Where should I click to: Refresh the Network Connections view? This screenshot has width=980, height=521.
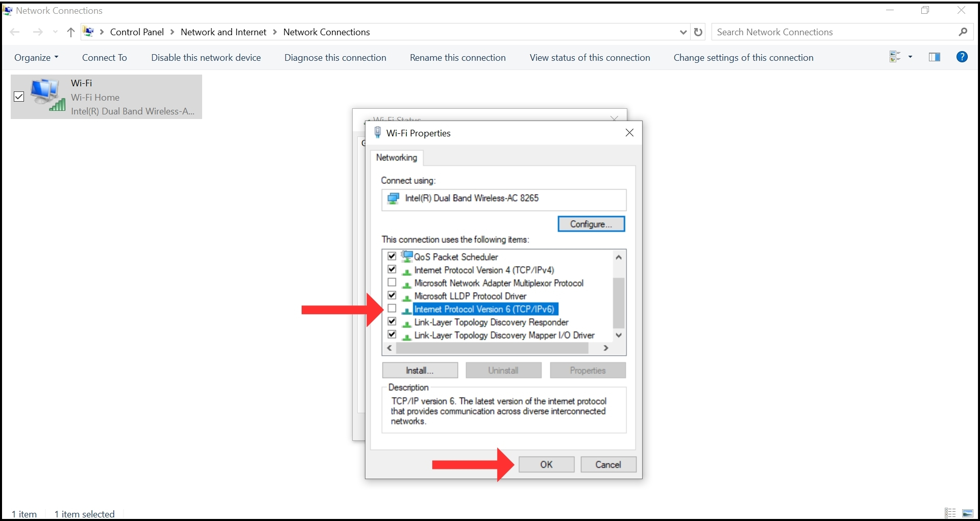[x=698, y=32]
